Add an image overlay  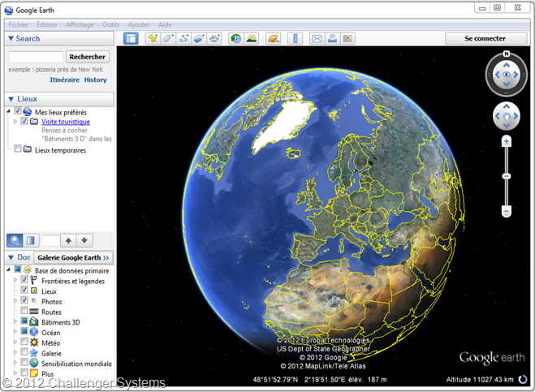[x=199, y=39]
